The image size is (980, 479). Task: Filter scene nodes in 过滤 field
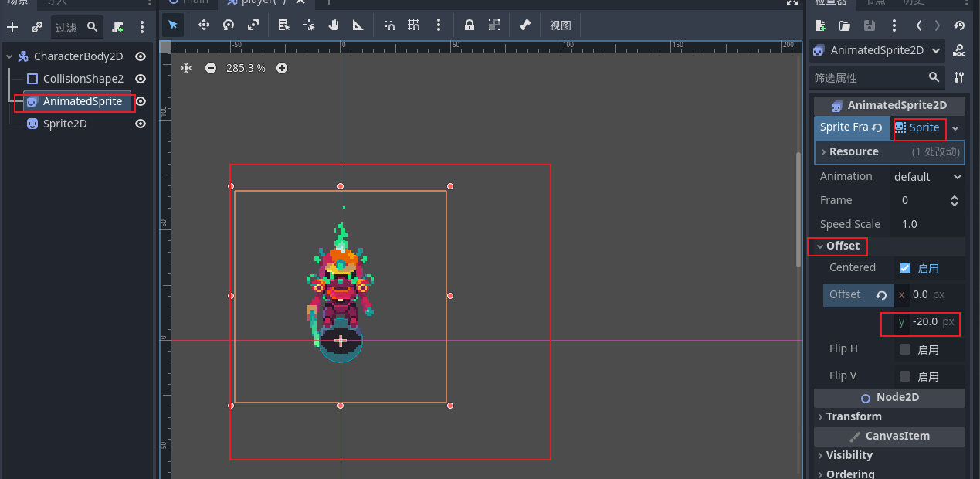pos(77,27)
